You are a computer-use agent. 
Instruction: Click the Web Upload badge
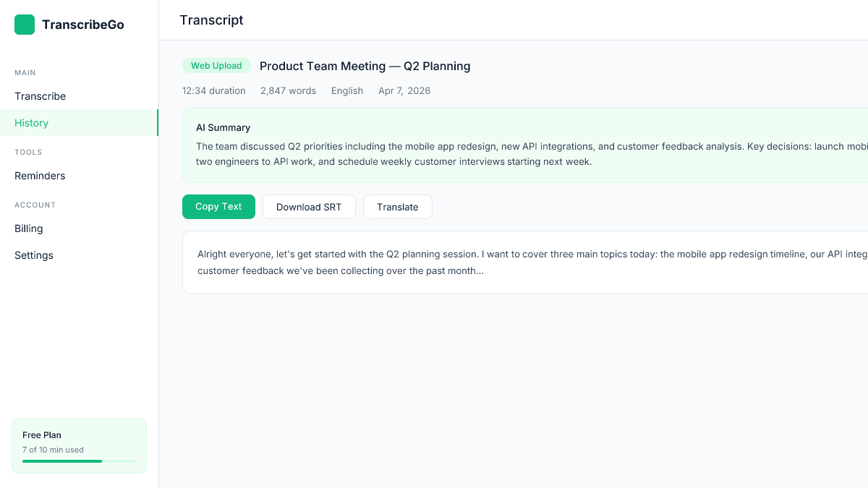tap(216, 65)
